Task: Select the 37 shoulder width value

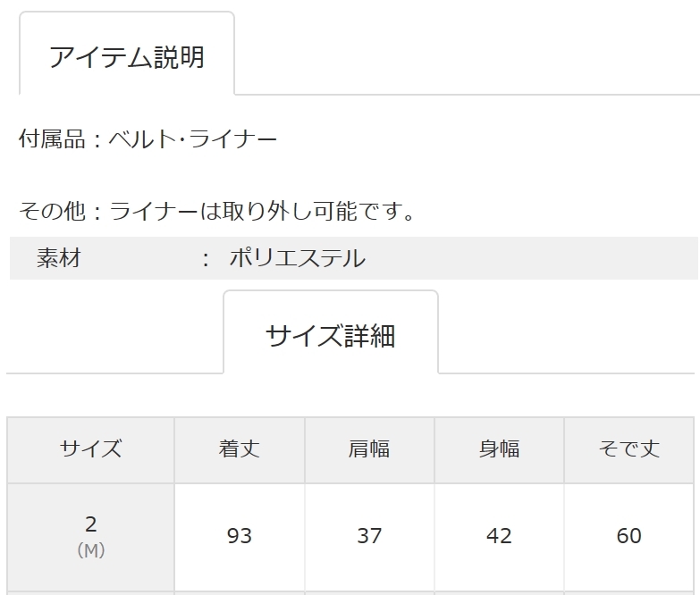Action: coord(369,536)
